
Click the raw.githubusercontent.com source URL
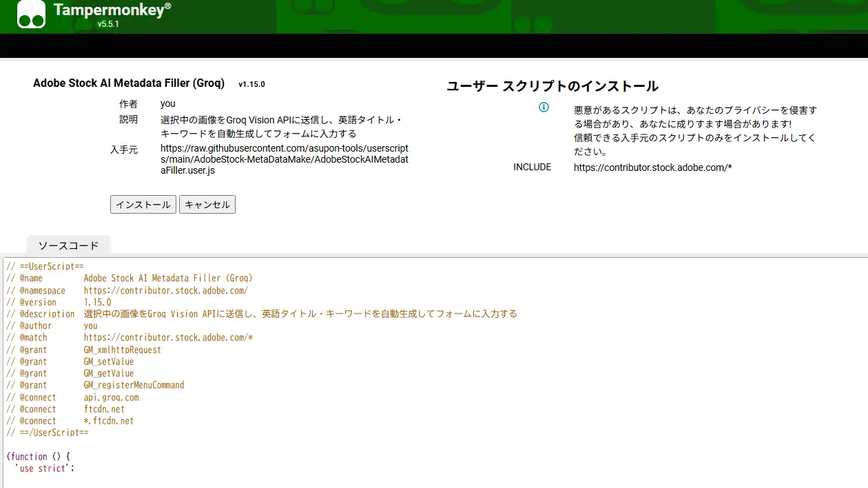(285, 159)
